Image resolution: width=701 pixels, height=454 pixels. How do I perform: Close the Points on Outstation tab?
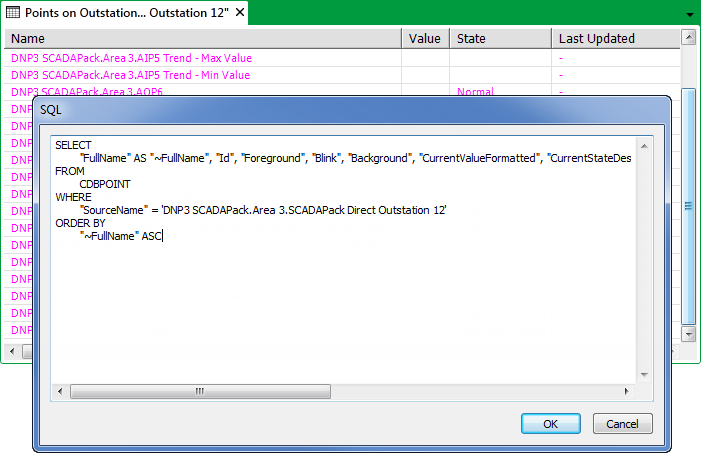point(240,13)
